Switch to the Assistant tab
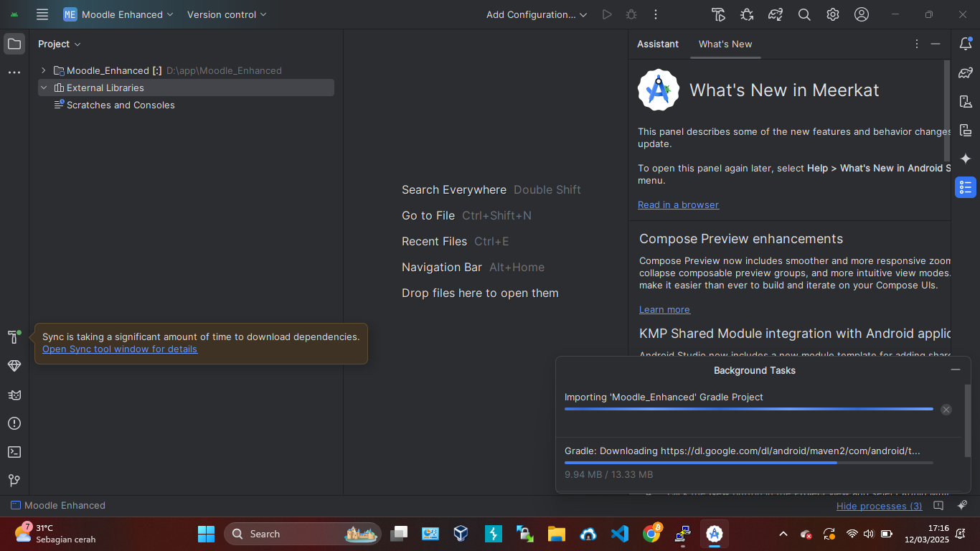 (658, 44)
